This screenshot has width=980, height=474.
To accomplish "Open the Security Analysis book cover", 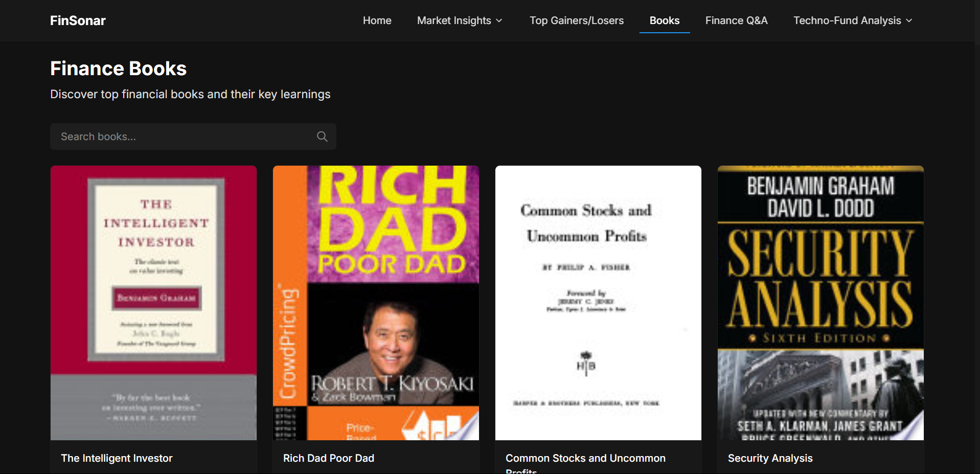I will coord(821,303).
